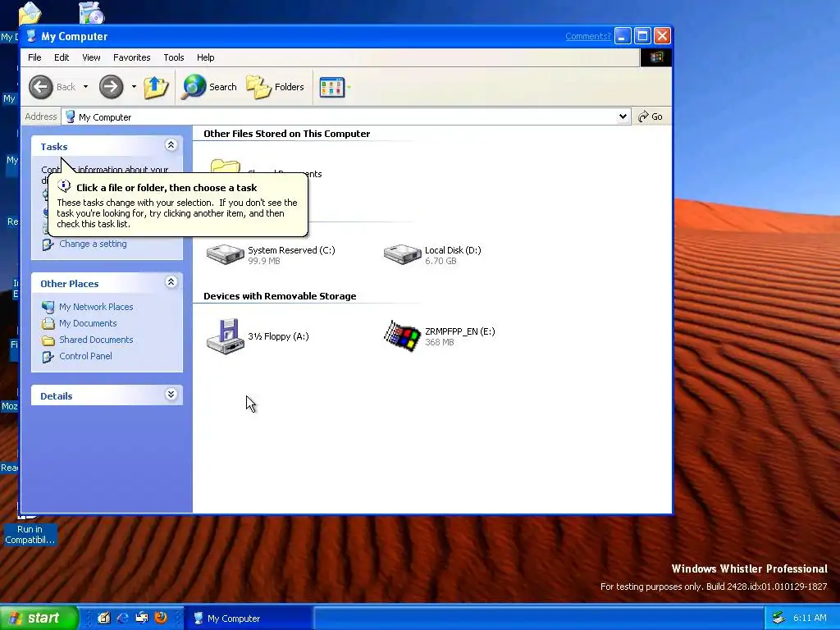The width and height of the screenshot is (840, 630).
Task: Select ZRMPFPP_EN (E:) disc icon
Action: pos(402,336)
